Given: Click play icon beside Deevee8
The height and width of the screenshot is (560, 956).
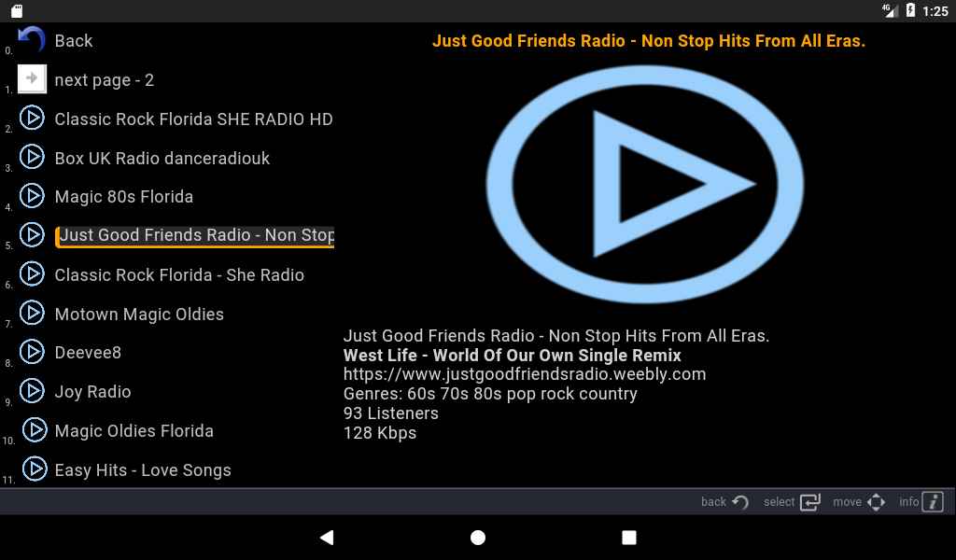Looking at the screenshot, I should click(x=32, y=352).
